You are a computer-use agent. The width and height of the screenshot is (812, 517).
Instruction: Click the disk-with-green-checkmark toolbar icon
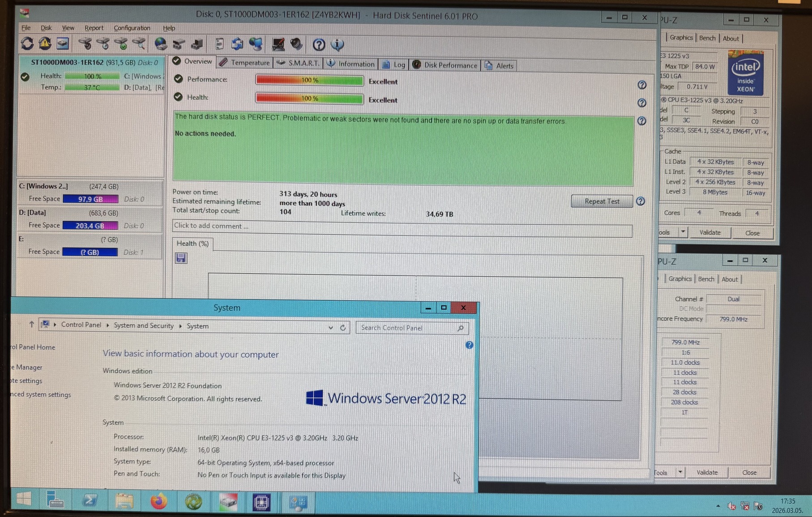click(120, 44)
